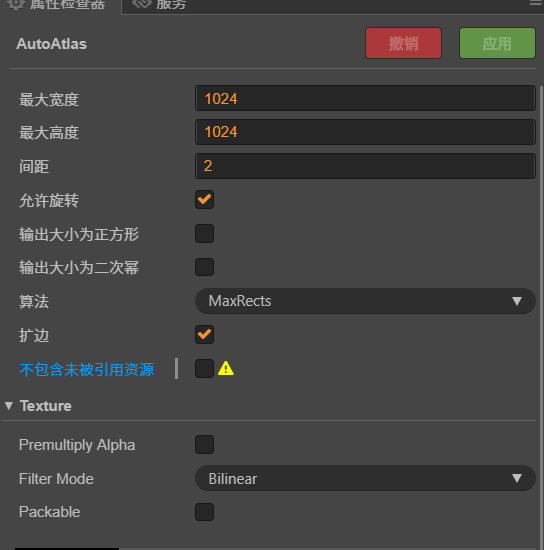Open the panel menu hamburger icon

point(537,3)
